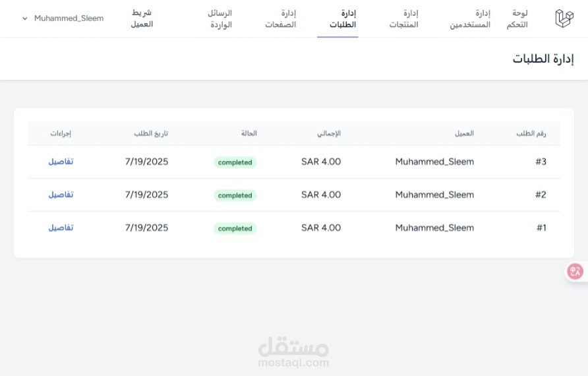Switch to إدارة المنتجات tab

click(403, 18)
